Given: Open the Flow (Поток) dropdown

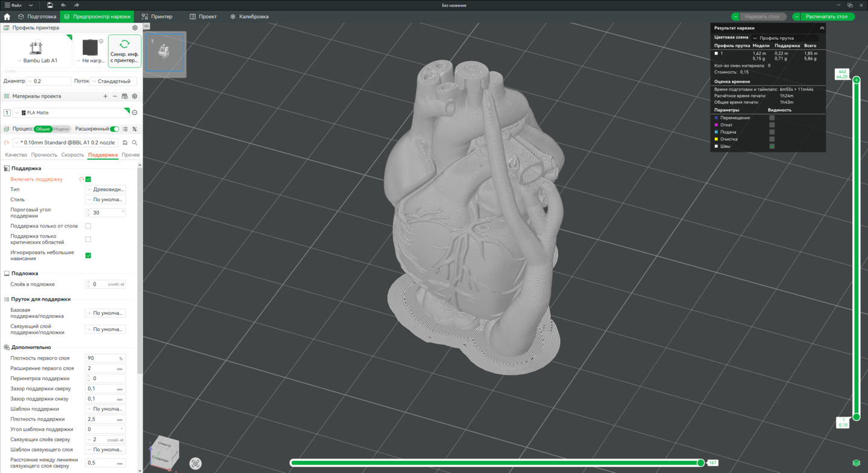Looking at the screenshot, I should click(x=114, y=81).
